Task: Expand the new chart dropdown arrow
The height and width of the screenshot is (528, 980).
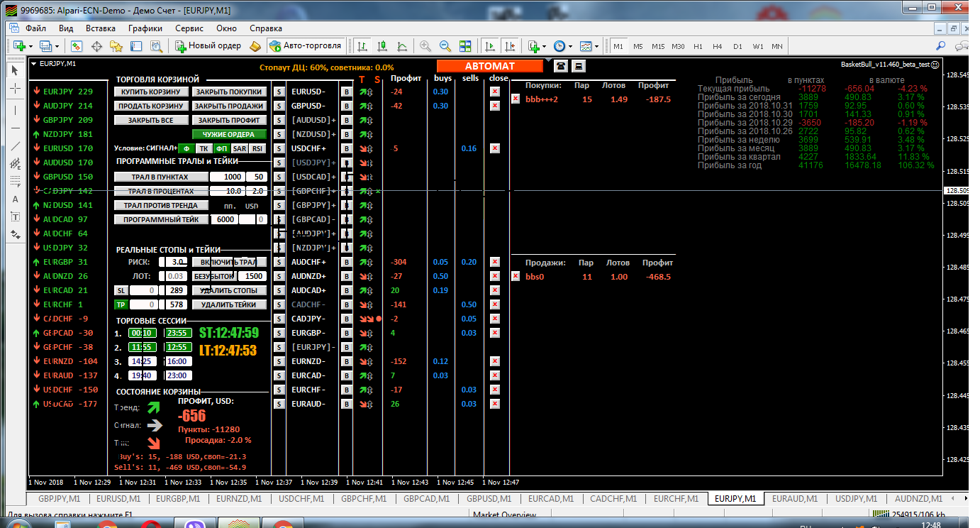Action: pos(29,46)
